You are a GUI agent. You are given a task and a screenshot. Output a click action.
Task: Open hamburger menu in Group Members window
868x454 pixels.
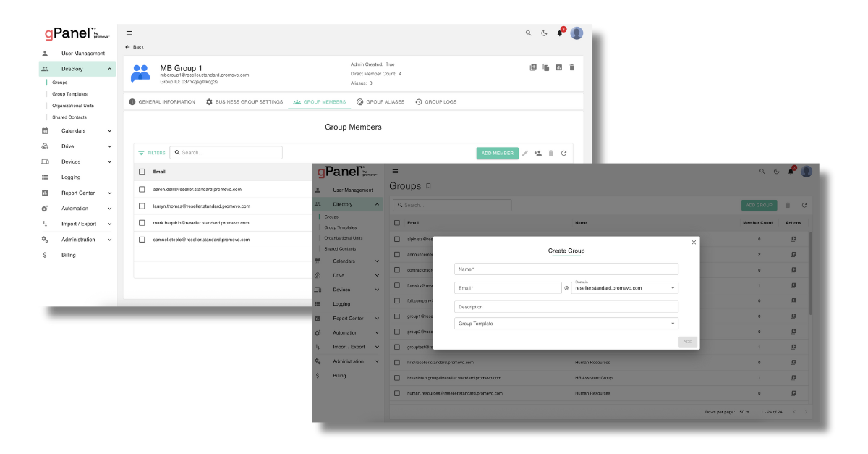click(129, 33)
